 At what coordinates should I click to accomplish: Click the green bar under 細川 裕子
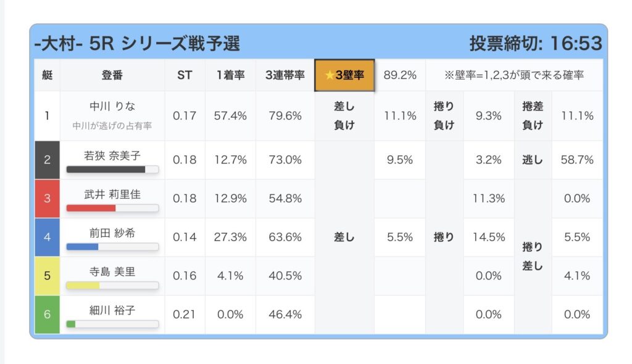click(x=71, y=324)
